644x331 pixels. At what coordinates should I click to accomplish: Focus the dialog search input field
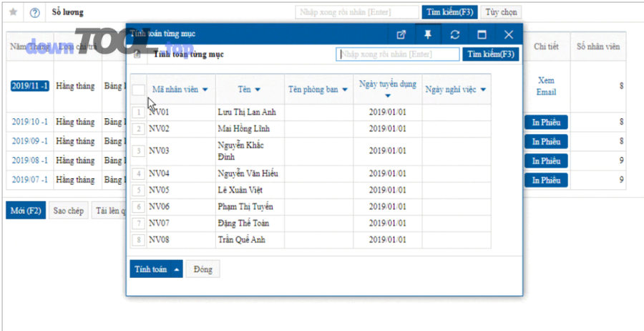tap(398, 54)
